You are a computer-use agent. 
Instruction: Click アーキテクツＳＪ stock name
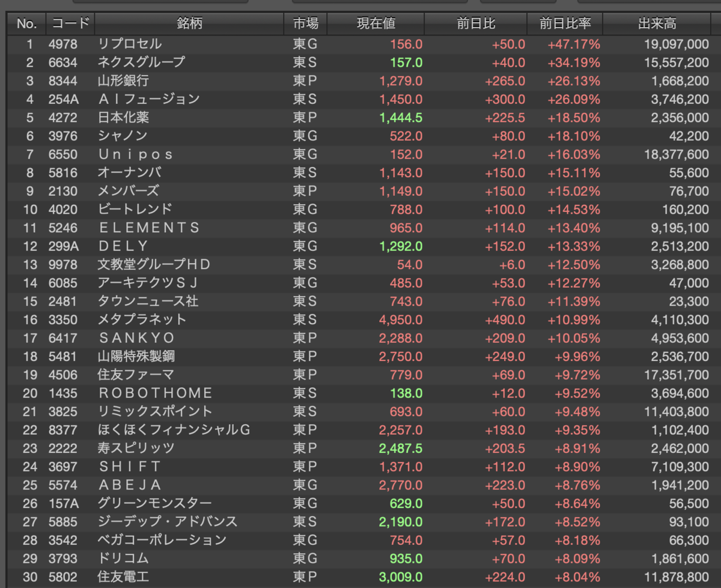click(x=148, y=283)
